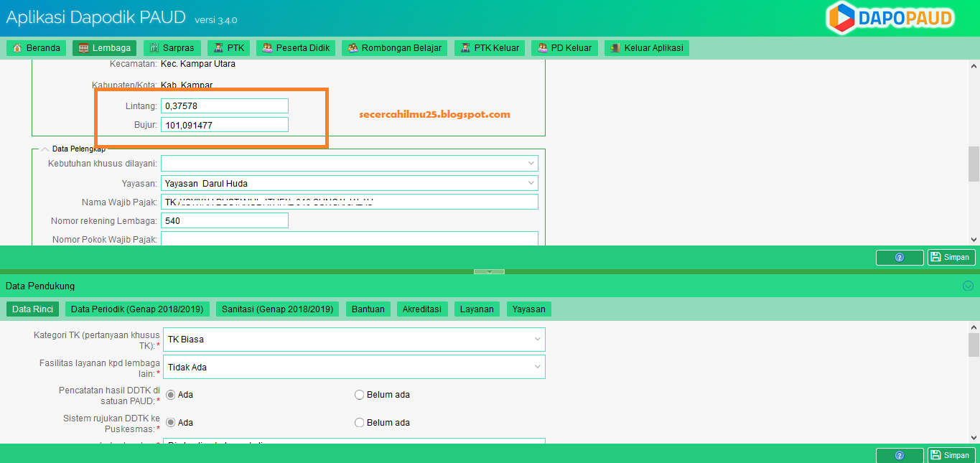Open the Peserta Didik menu
The height and width of the screenshot is (463, 980).
[296, 48]
